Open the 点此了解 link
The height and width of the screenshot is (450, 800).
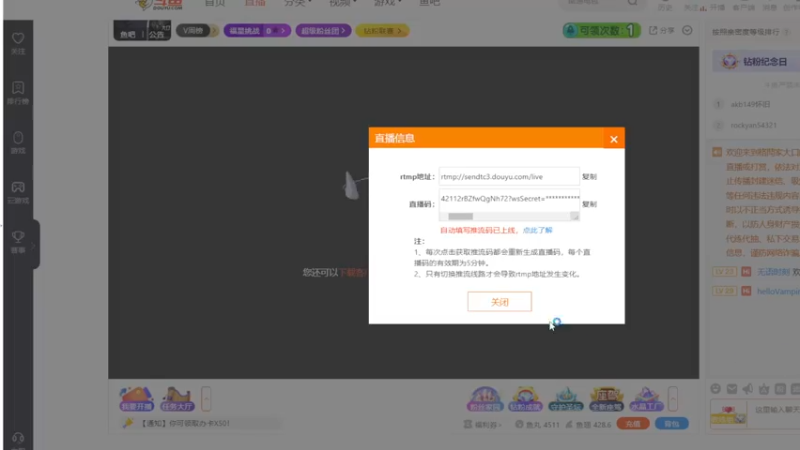pyautogui.click(x=537, y=231)
